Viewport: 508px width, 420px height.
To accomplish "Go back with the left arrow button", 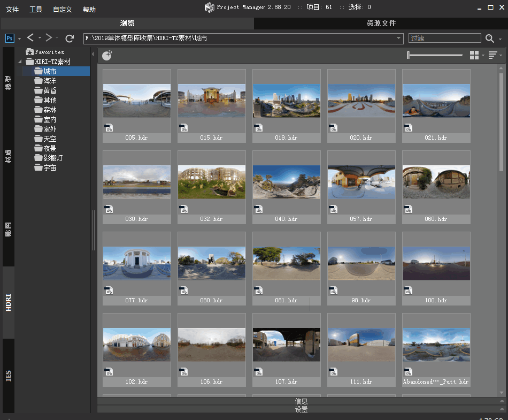I will click(30, 38).
